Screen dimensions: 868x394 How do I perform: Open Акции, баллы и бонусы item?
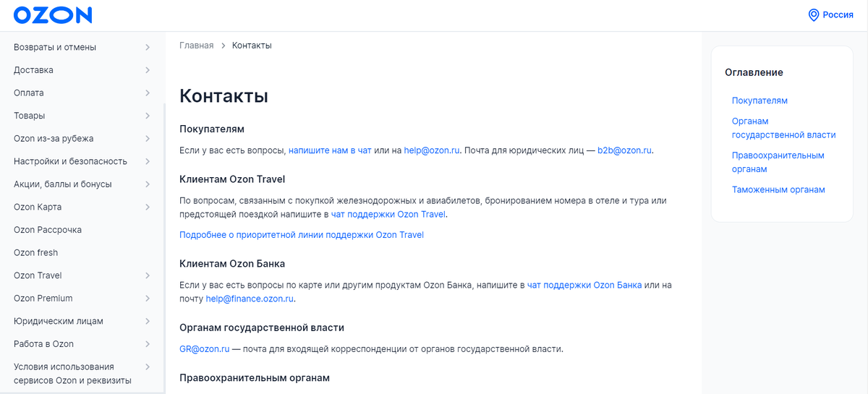click(x=63, y=184)
